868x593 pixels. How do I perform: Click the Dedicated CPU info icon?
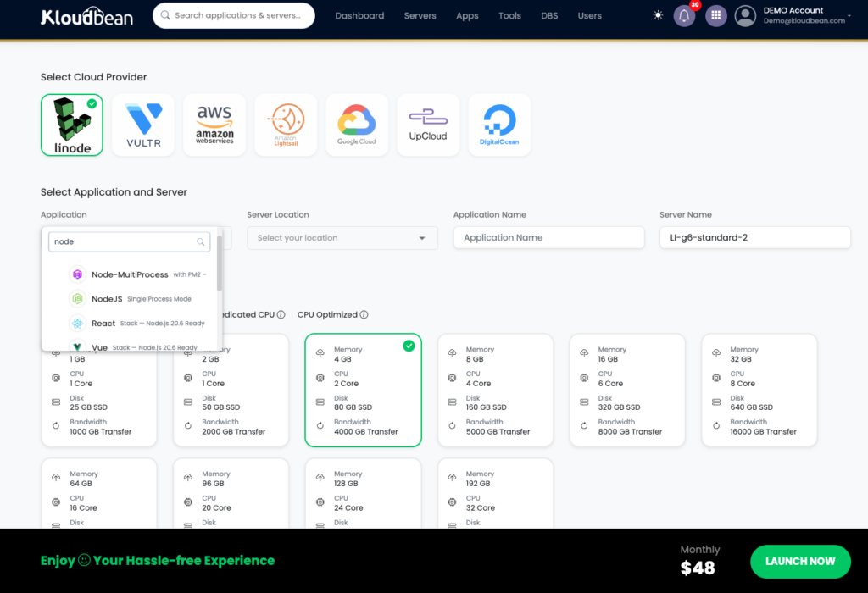point(281,315)
